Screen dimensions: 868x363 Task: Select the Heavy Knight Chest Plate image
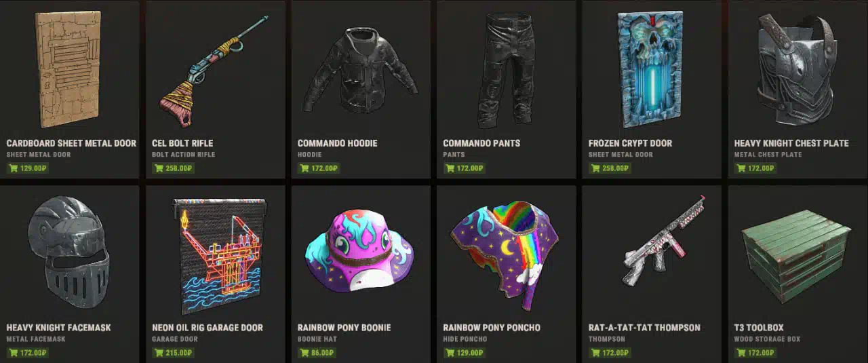[x=796, y=68]
